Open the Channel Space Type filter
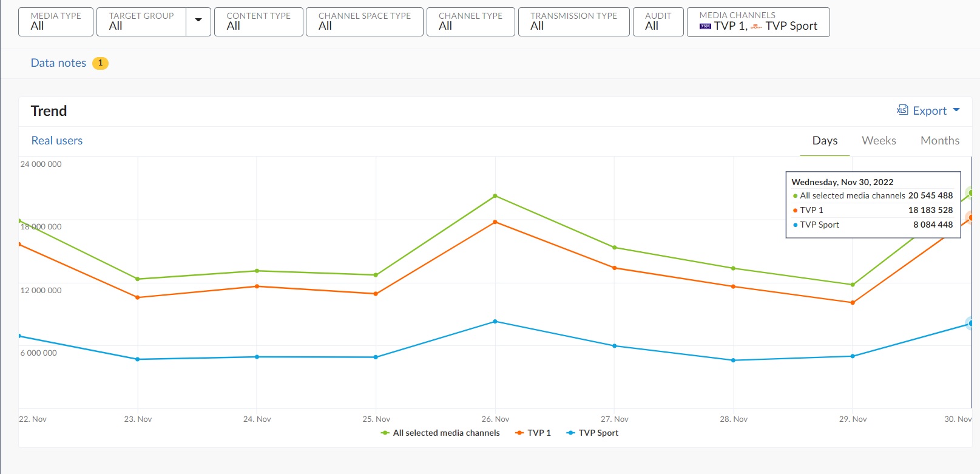This screenshot has height=474, width=980. click(364, 21)
